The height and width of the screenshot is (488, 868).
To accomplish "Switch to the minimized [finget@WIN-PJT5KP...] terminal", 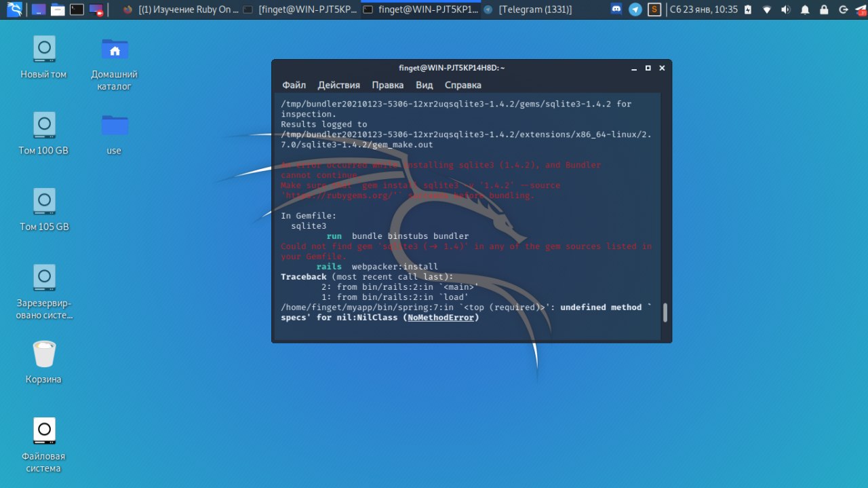I will tap(301, 10).
